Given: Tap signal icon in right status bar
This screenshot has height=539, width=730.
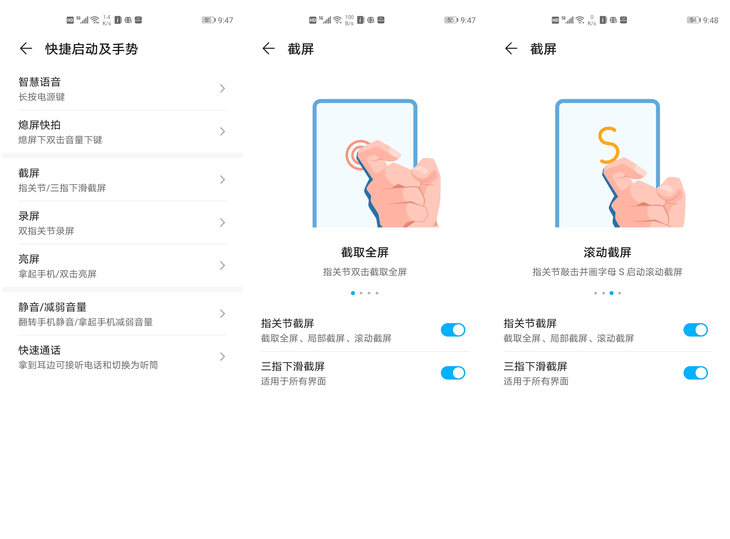Looking at the screenshot, I should coord(568,20).
